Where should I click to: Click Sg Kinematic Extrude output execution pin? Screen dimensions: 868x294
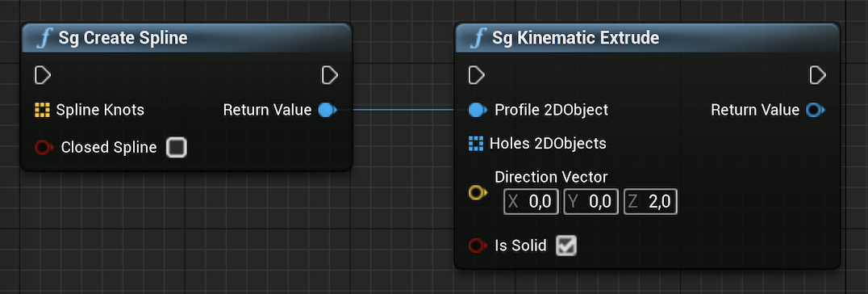[818, 75]
